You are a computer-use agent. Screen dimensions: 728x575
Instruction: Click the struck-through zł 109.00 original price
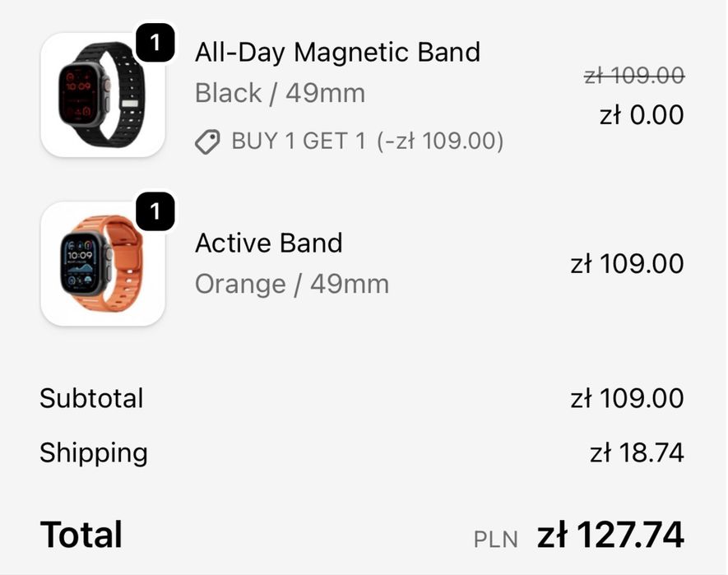click(633, 76)
